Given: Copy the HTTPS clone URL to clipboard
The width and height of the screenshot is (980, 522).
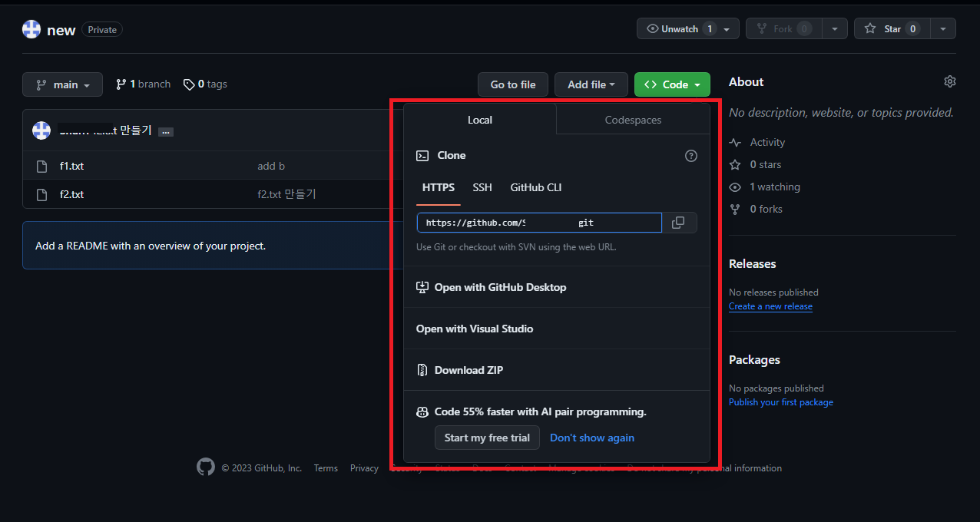Looking at the screenshot, I should (x=678, y=223).
